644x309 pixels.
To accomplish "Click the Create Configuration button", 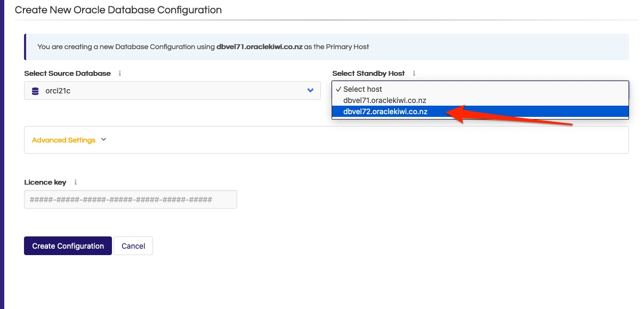I will coord(68,246).
